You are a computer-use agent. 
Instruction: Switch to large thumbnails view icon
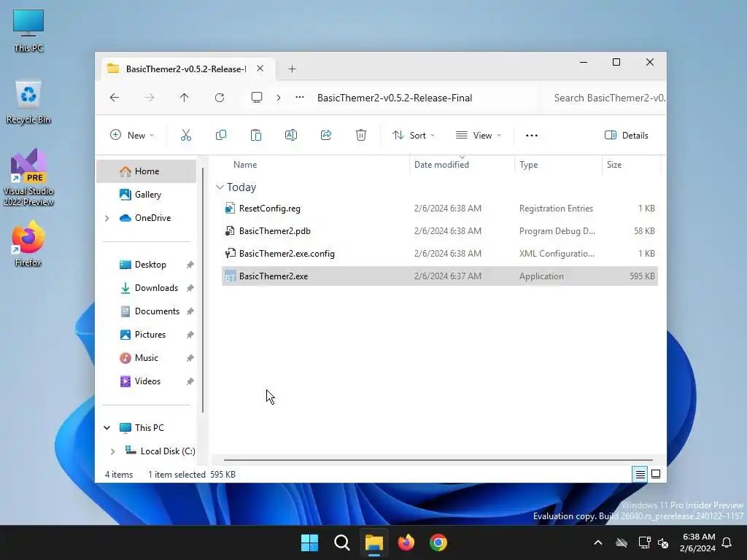click(x=656, y=474)
